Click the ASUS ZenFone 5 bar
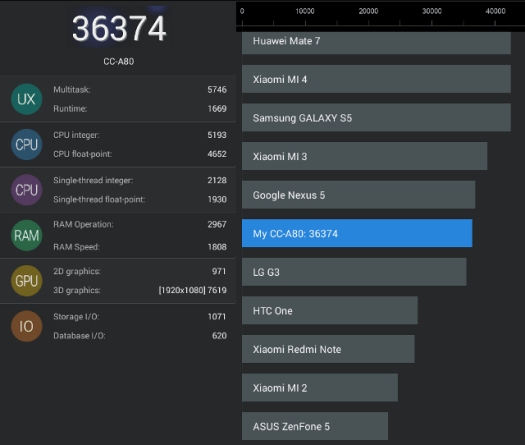Screen dimensions: 525x445 315,426
